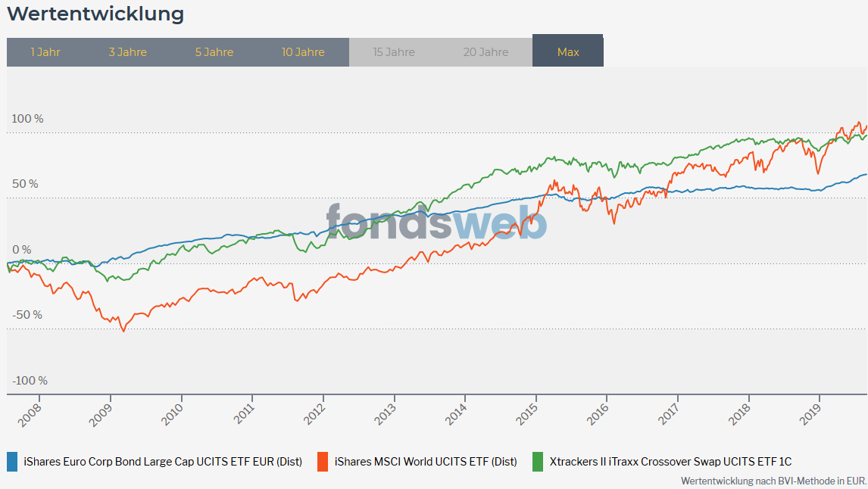Viewport: 868px width, 489px height.
Task: Click the 0 % y-axis label
Action: click(x=22, y=250)
